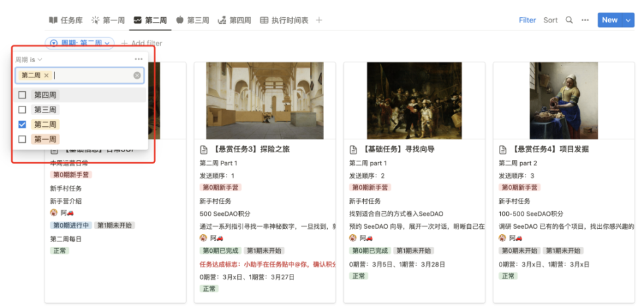Screen dimensions: 644x307
Task: Click the Filter button
Action: pos(527,20)
